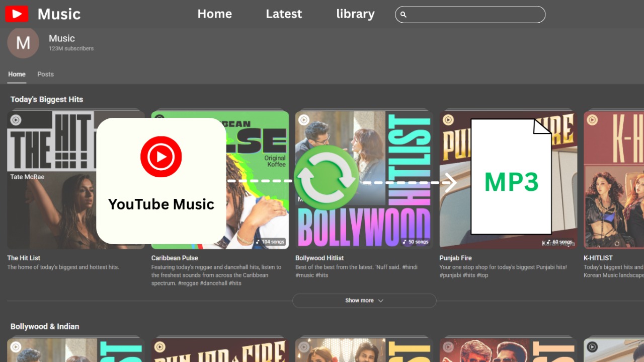Click the 50 songs badge on Bollywood Hitlist

(x=416, y=242)
